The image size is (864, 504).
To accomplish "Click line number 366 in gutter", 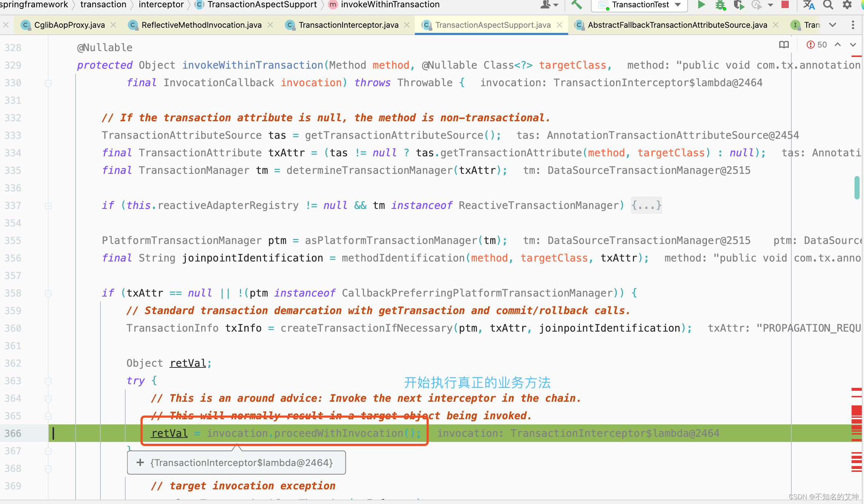I will point(13,433).
